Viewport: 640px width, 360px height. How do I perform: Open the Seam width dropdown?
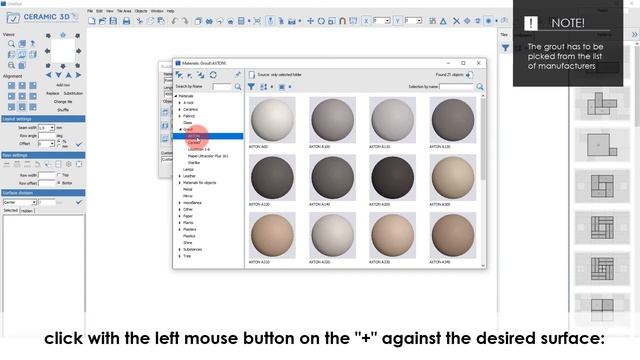point(52,128)
